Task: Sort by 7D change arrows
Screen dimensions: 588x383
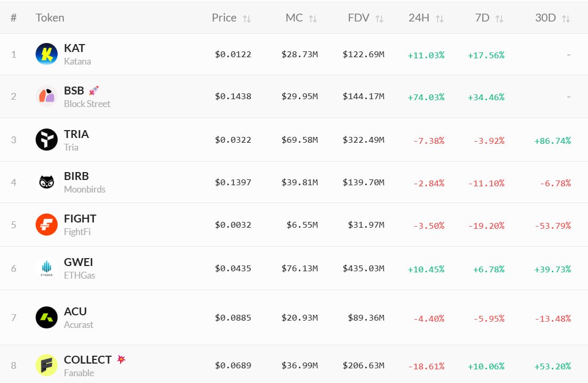Action: pos(499,18)
